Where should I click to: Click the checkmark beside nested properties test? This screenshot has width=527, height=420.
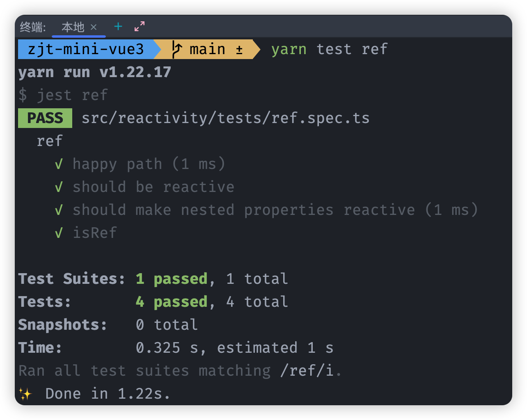59,210
